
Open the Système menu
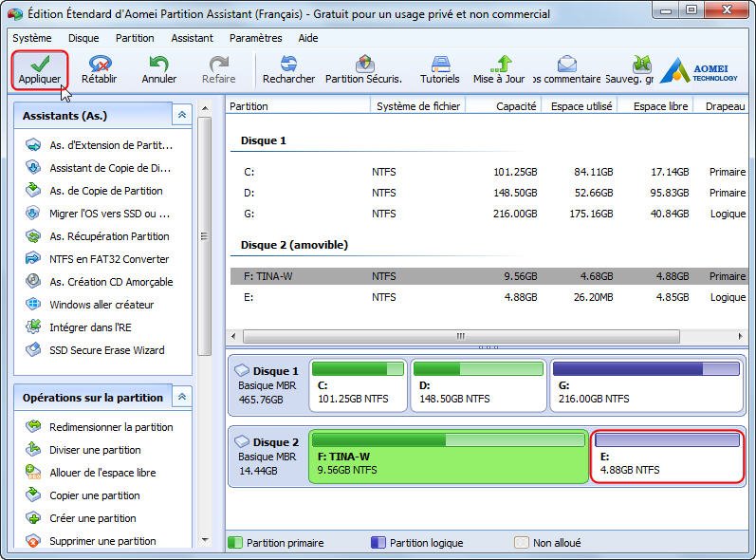tap(32, 38)
